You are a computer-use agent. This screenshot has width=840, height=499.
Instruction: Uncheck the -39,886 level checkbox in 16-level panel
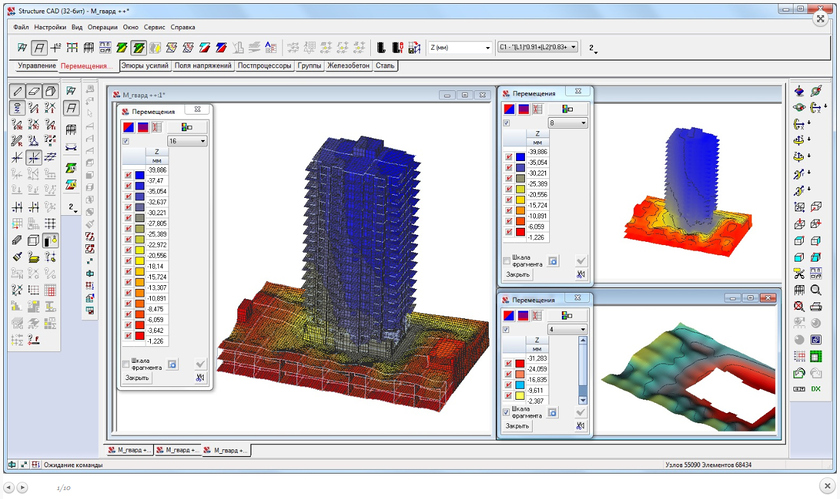127,174
